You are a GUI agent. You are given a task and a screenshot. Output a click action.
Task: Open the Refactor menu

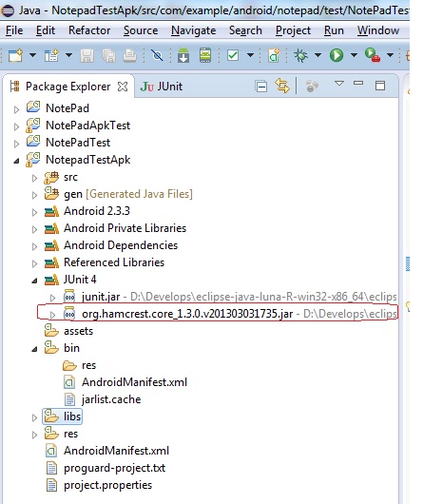[x=89, y=30]
